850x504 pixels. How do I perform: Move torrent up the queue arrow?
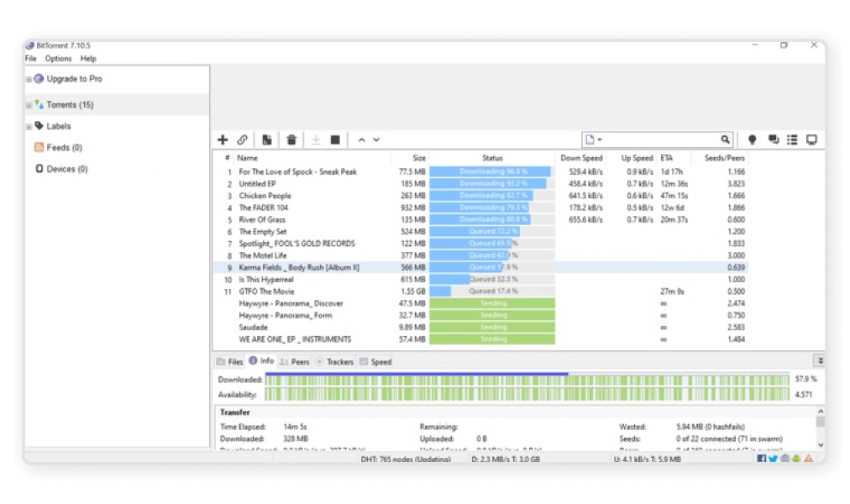pyautogui.click(x=361, y=139)
